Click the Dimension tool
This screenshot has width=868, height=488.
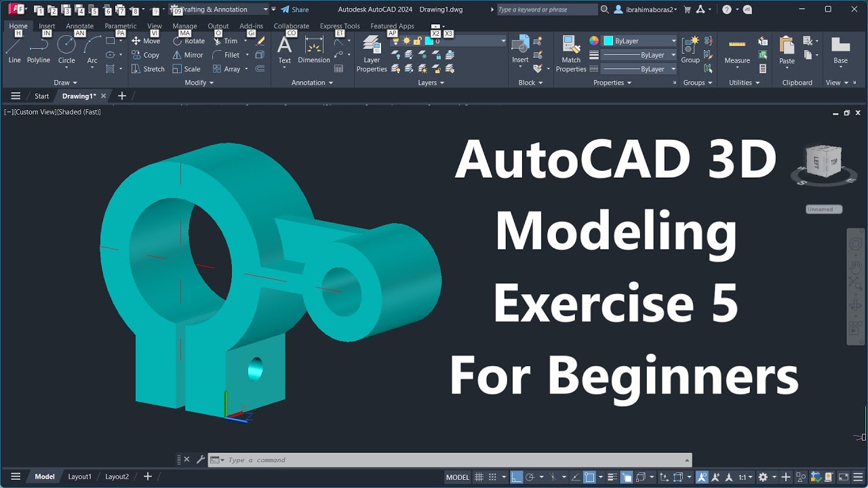pyautogui.click(x=314, y=50)
